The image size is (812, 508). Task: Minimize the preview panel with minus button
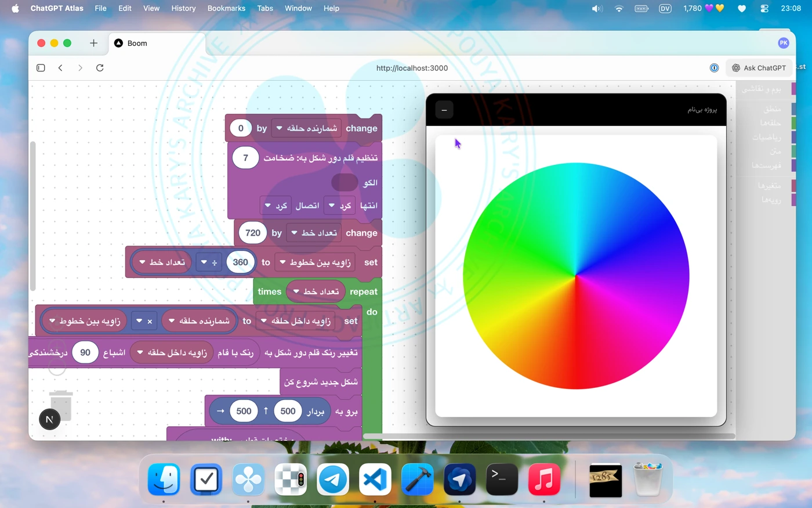click(x=444, y=110)
